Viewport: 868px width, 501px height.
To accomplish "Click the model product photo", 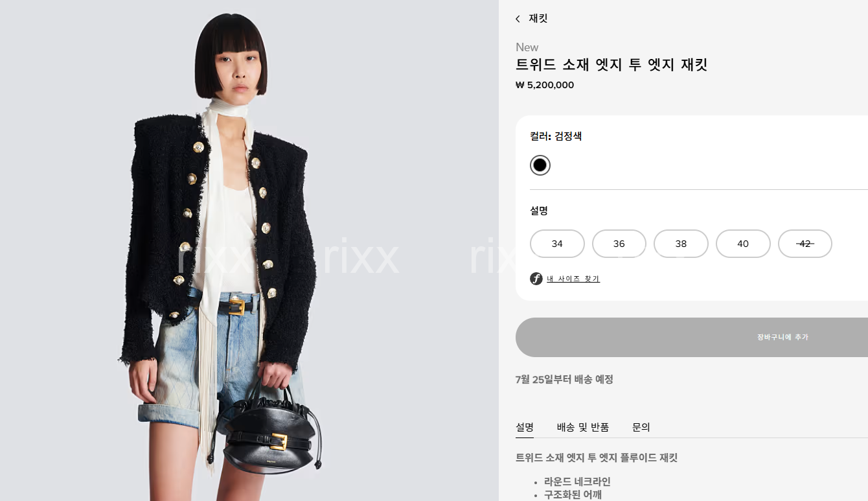I will (249, 250).
